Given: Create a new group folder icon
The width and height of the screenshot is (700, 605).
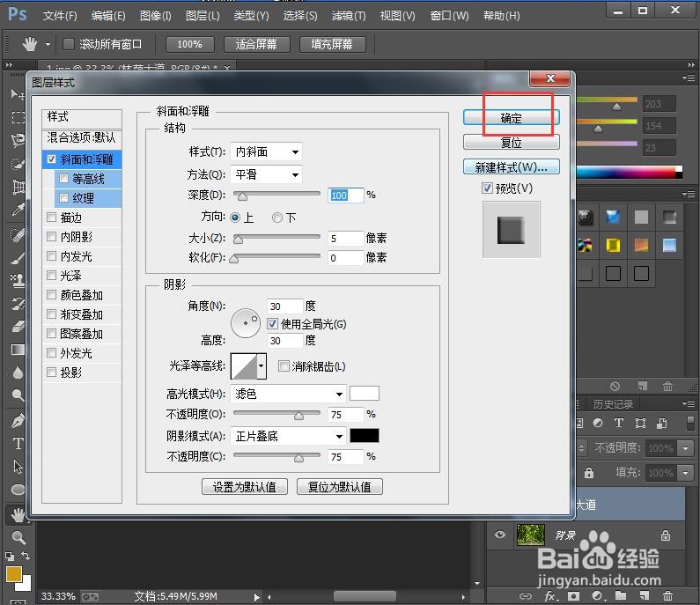Looking at the screenshot, I should click(x=621, y=595).
